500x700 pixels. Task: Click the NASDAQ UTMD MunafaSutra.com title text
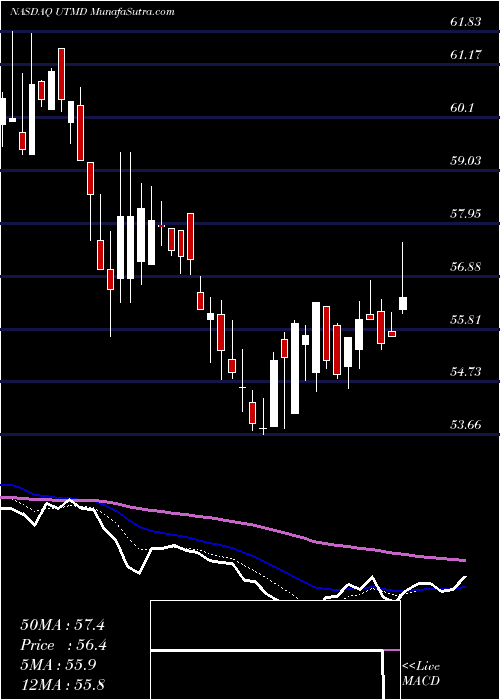(92, 12)
